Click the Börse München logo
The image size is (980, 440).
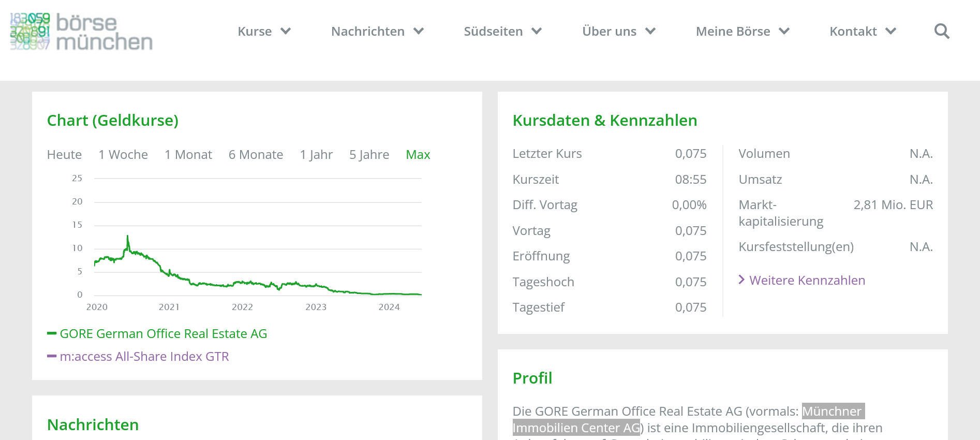pyautogui.click(x=81, y=32)
